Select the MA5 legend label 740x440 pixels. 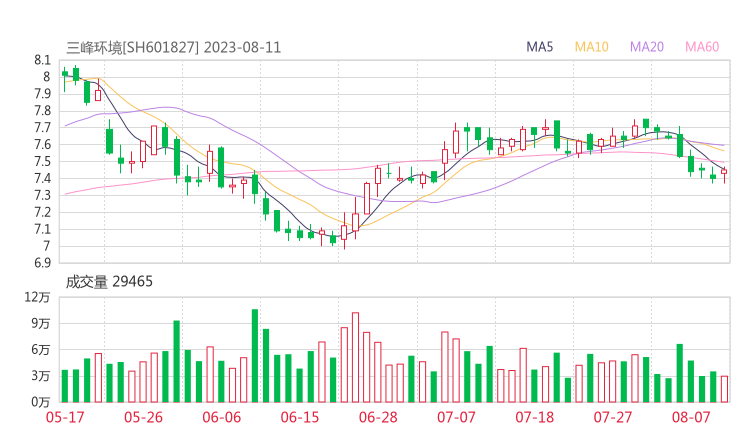click(x=539, y=47)
